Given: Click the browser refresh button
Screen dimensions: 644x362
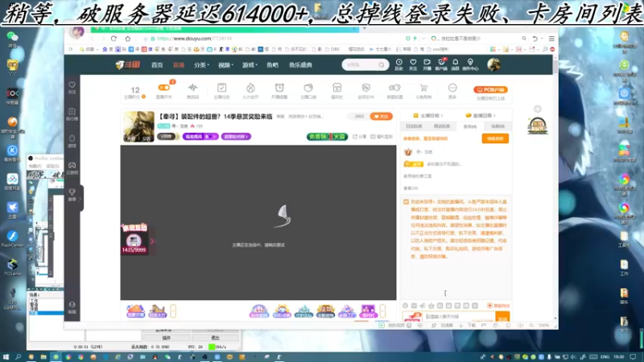Looking at the screenshot, I should tap(114, 39).
